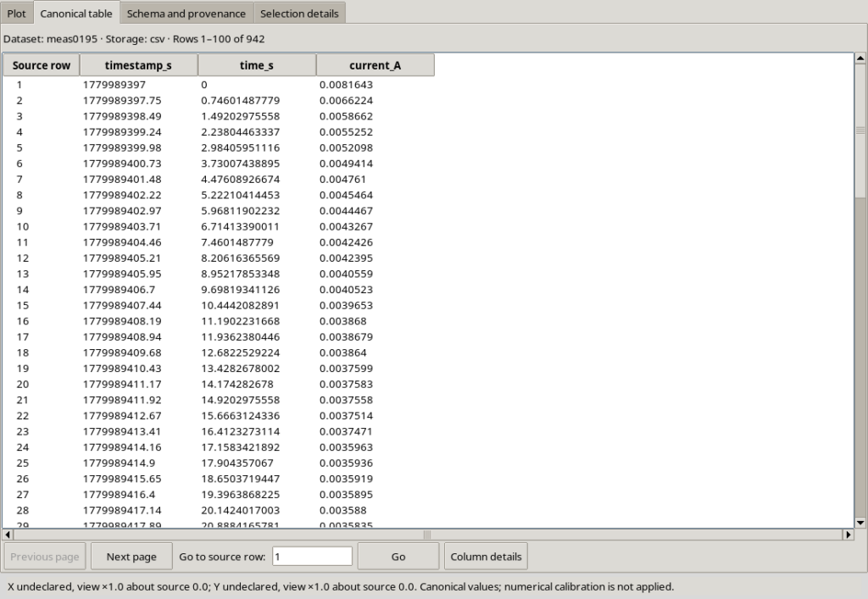
Task: Select current value 0.0037558
Action: [x=346, y=400]
